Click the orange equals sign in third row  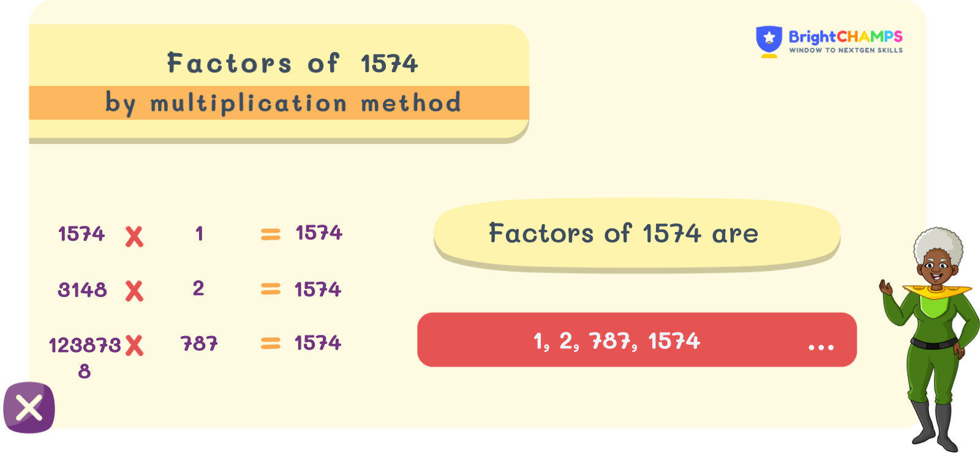coord(270,344)
